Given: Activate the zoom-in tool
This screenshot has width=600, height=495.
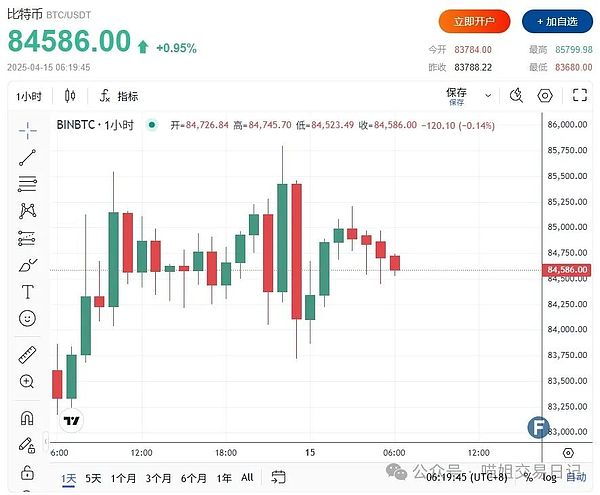Looking at the screenshot, I should (x=27, y=381).
